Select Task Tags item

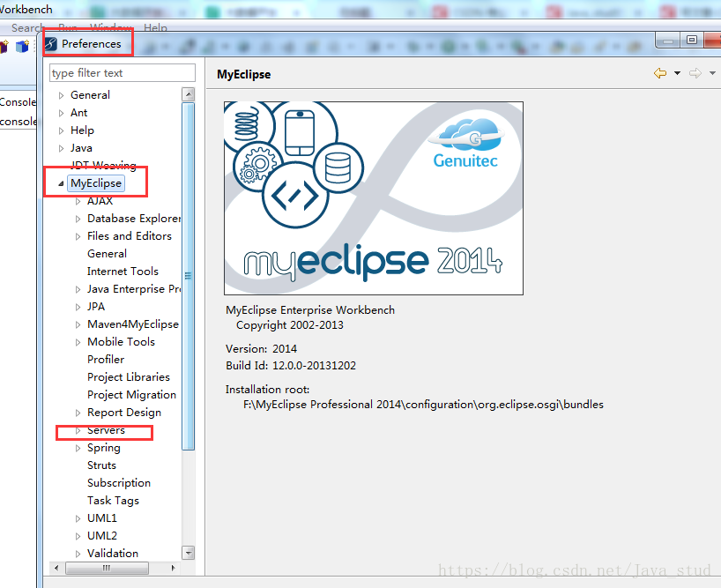[x=113, y=501]
